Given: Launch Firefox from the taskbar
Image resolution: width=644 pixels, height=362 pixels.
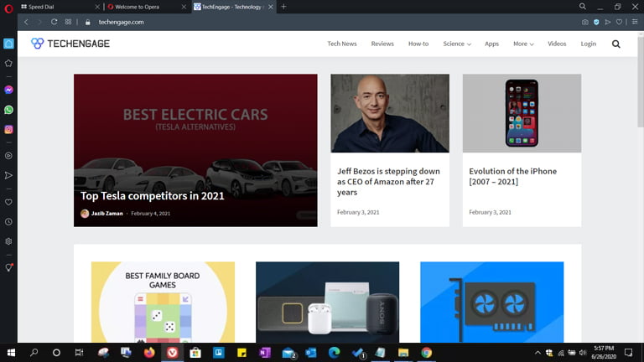Looking at the screenshot, I should pos(149,353).
